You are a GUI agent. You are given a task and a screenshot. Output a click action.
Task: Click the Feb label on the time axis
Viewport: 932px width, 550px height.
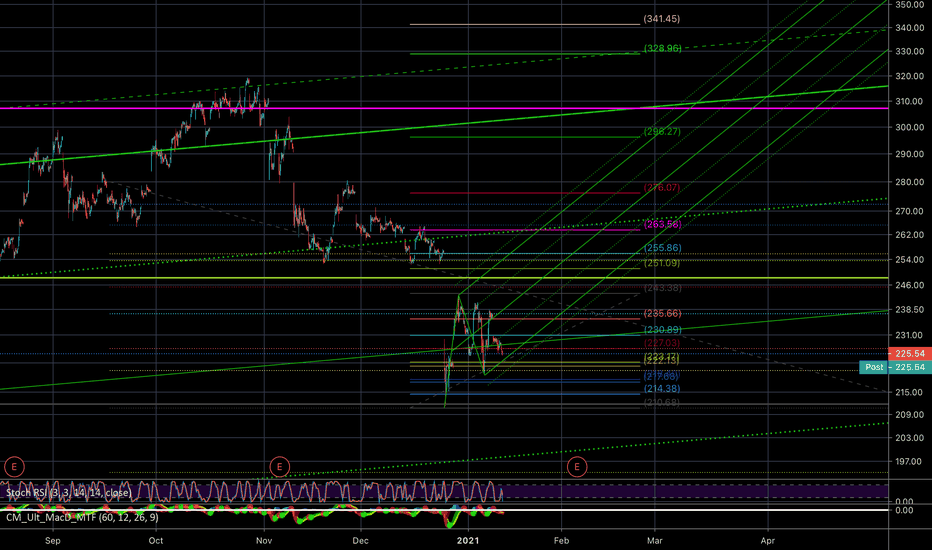click(x=561, y=540)
